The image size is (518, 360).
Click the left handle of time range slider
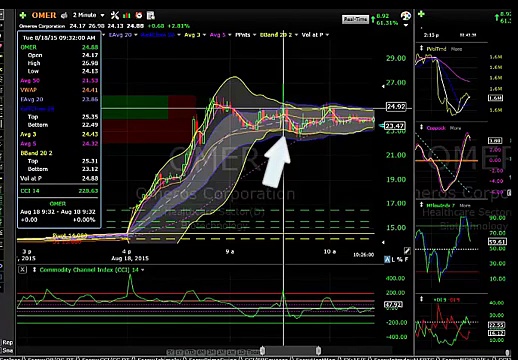pos(263,351)
